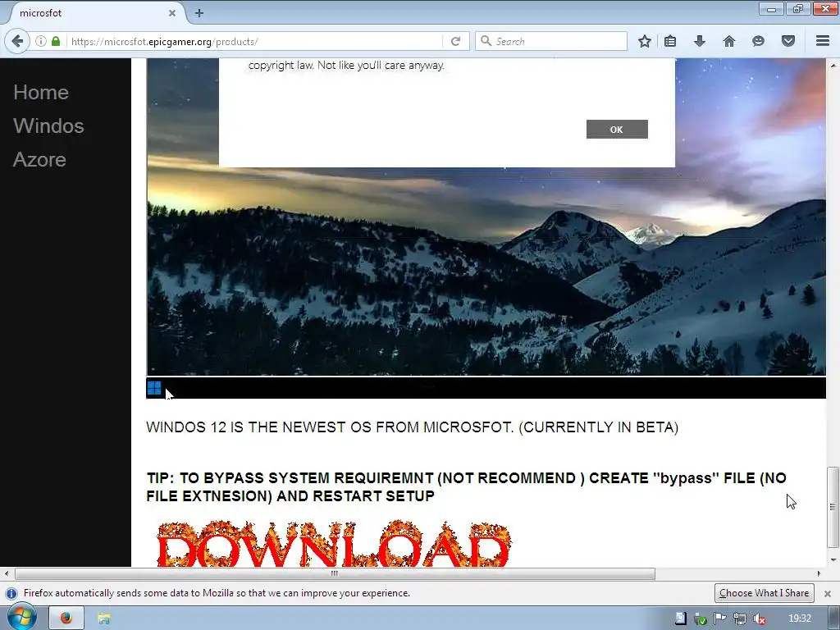Bookmark this page with the star icon

pos(645,41)
